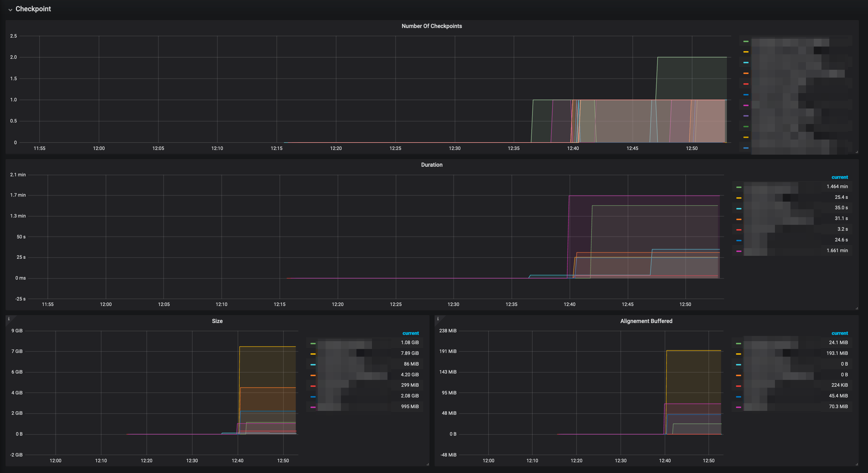Select the 4.20 GiB value in the Size legend
Viewport: 868px width, 473px height.
click(410, 375)
